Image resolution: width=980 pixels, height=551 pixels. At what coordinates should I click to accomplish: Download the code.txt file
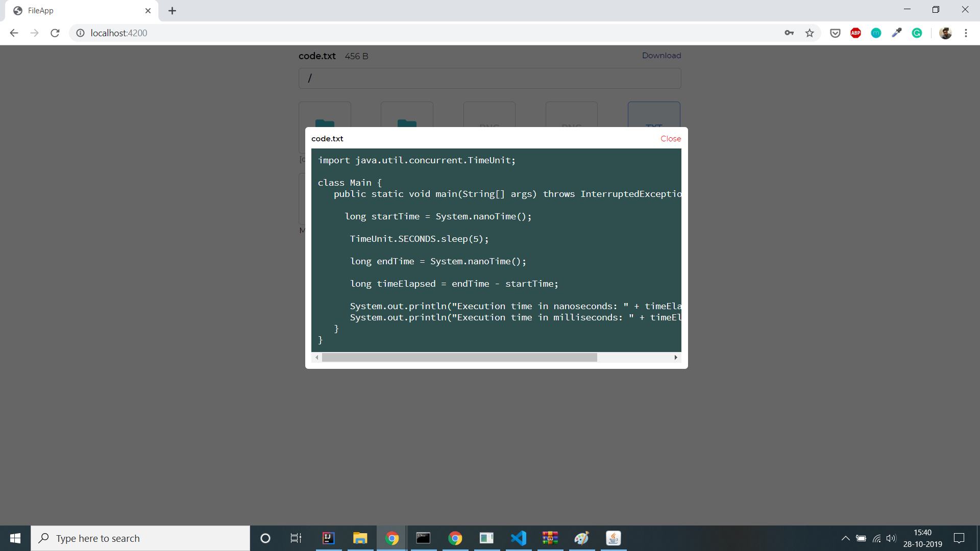(x=661, y=56)
